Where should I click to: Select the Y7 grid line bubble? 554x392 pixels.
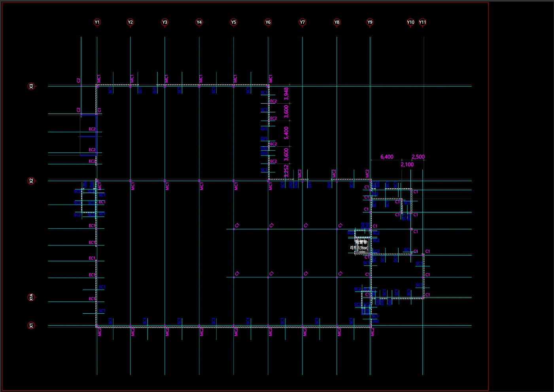coord(303,22)
